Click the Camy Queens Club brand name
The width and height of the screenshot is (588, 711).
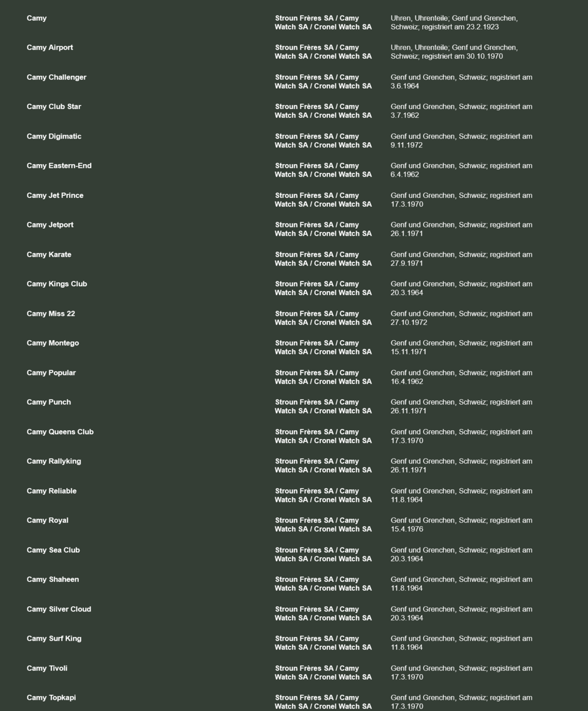[60, 432]
